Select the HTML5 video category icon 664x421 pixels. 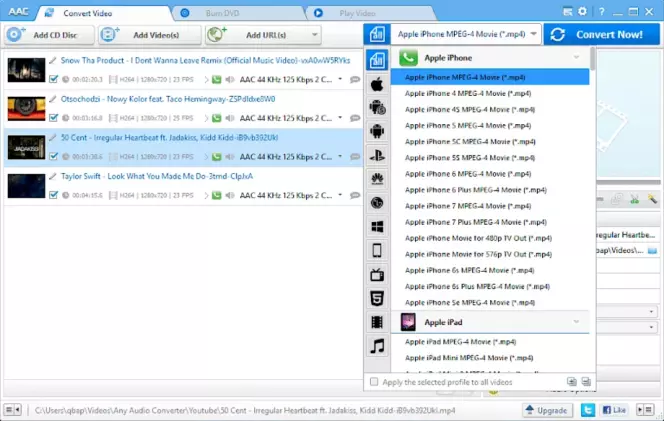coord(377,298)
